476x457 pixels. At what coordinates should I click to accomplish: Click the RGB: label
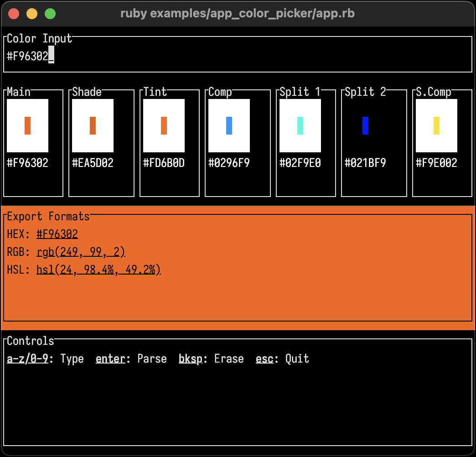[x=18, y=252]
